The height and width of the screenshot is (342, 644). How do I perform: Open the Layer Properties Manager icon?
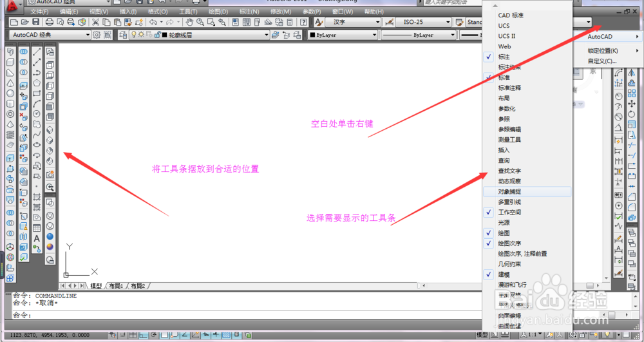tap(122, 35)
